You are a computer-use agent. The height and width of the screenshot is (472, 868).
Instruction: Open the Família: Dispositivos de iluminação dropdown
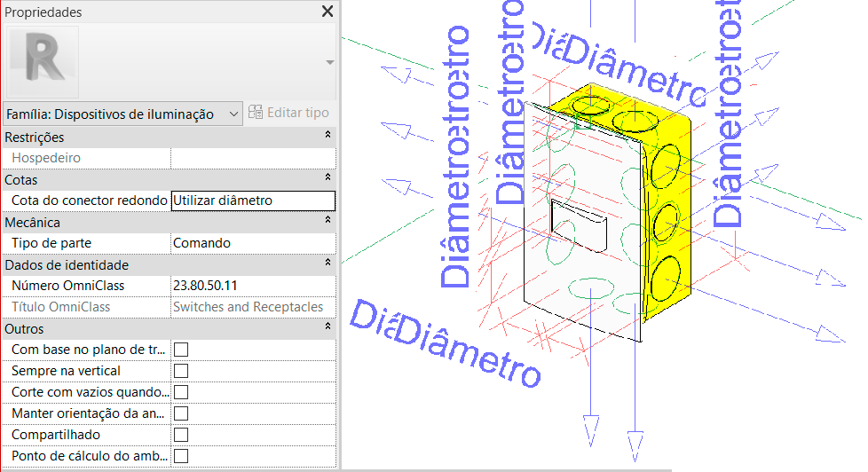pos(122,114)
